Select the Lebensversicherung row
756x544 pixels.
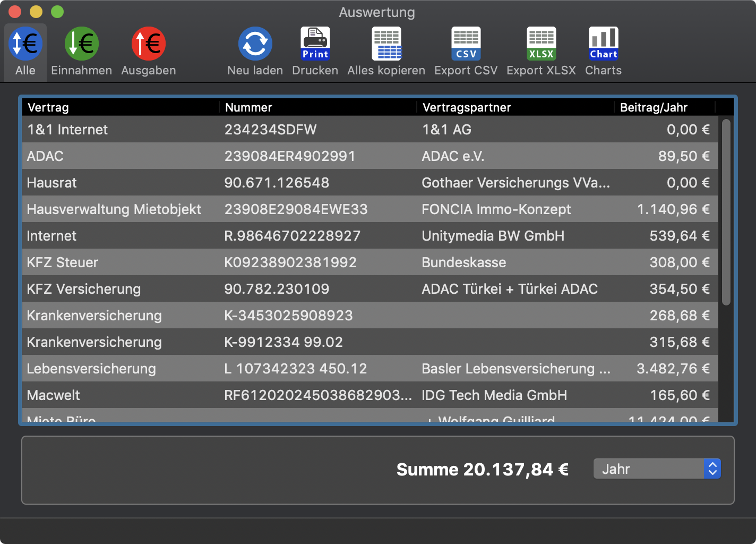click(370, 369)
